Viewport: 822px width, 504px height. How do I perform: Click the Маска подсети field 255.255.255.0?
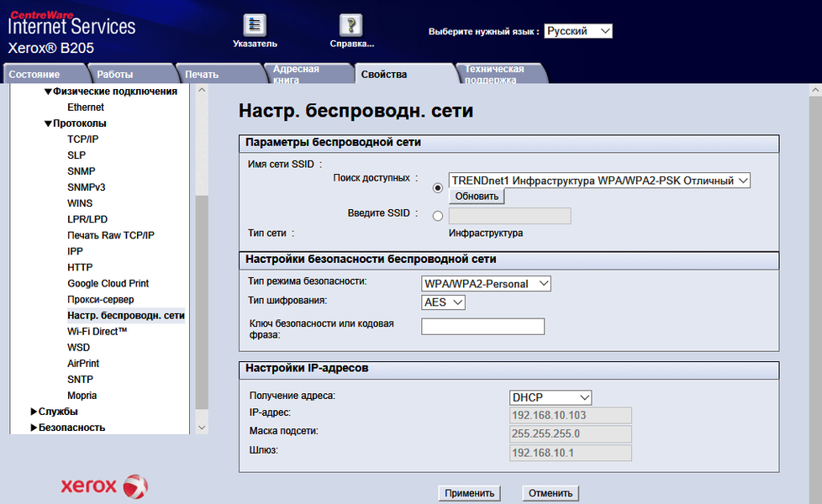click(x=571, y=433)
